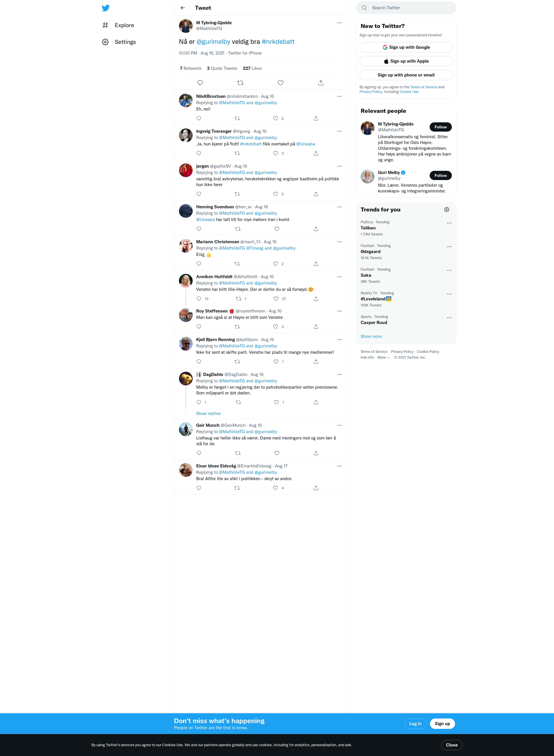The width and height of the screenshot is (554, 756).
Task: Follow Guri Melby
Action: tap(440, 175)
